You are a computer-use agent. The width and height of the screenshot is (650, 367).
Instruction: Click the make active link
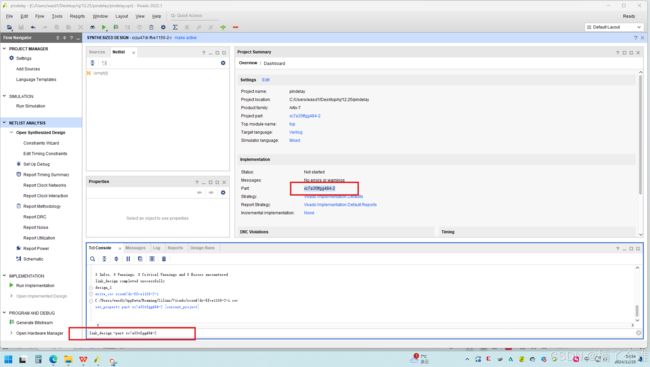(x=185, y=38)
